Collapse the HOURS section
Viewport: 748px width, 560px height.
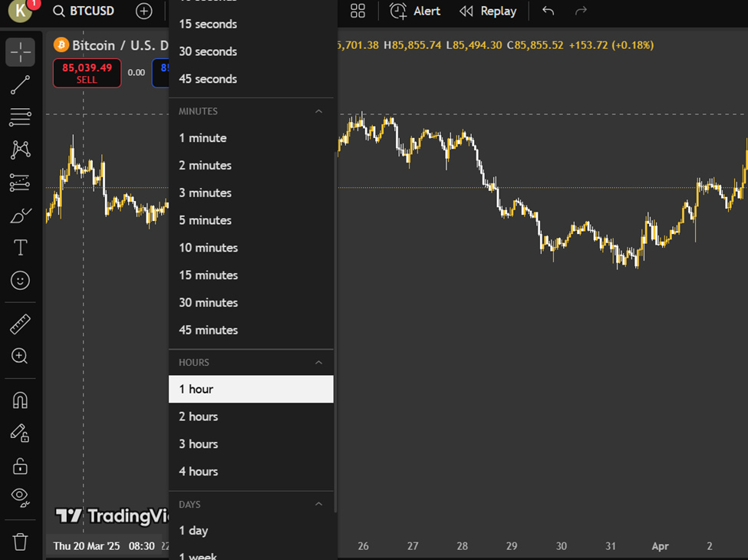point(318,363)
